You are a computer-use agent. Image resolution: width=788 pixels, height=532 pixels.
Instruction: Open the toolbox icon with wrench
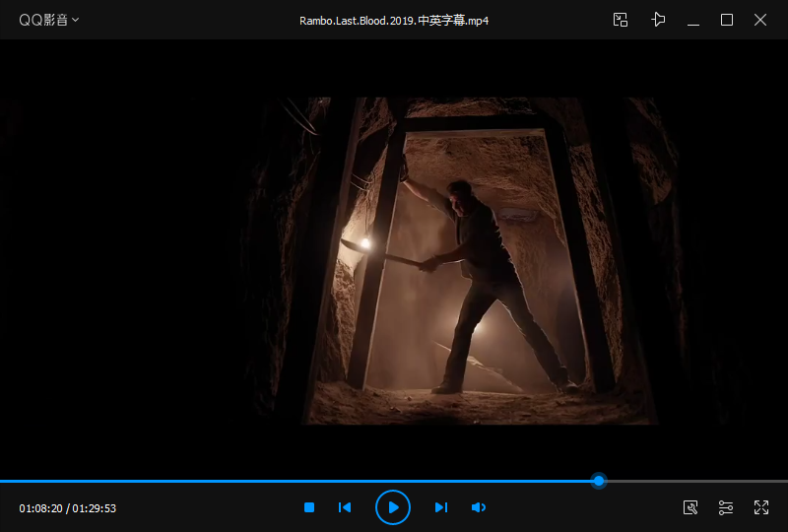[x=690, y=507]
